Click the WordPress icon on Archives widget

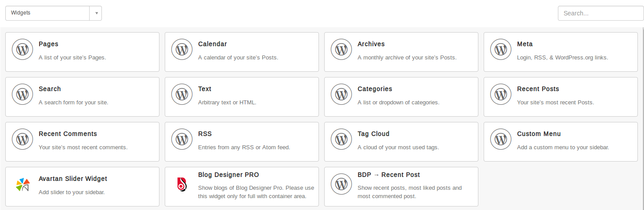tap(341, 49)
